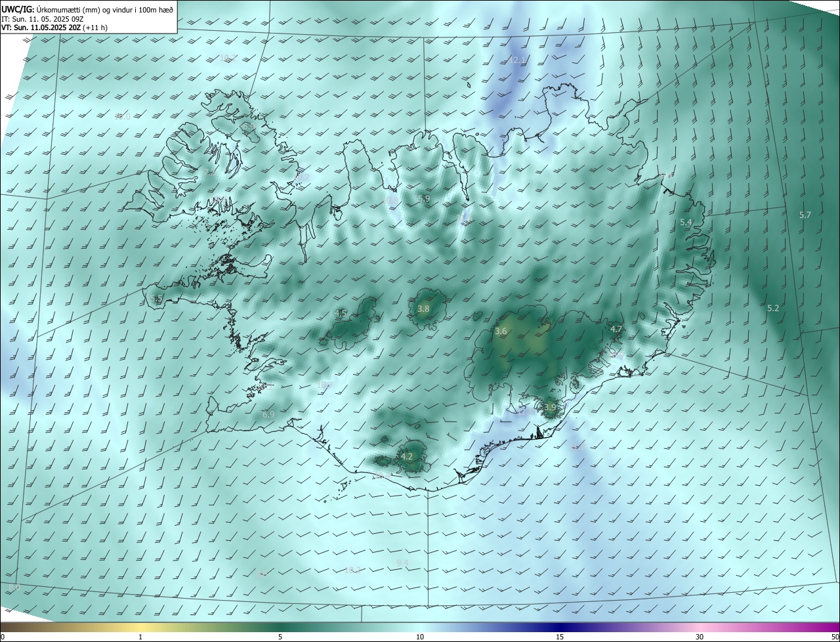Viewport: 840px width, 642px height.
Task: Click the 30 tick on the color scale
Action: click(700, 637)
